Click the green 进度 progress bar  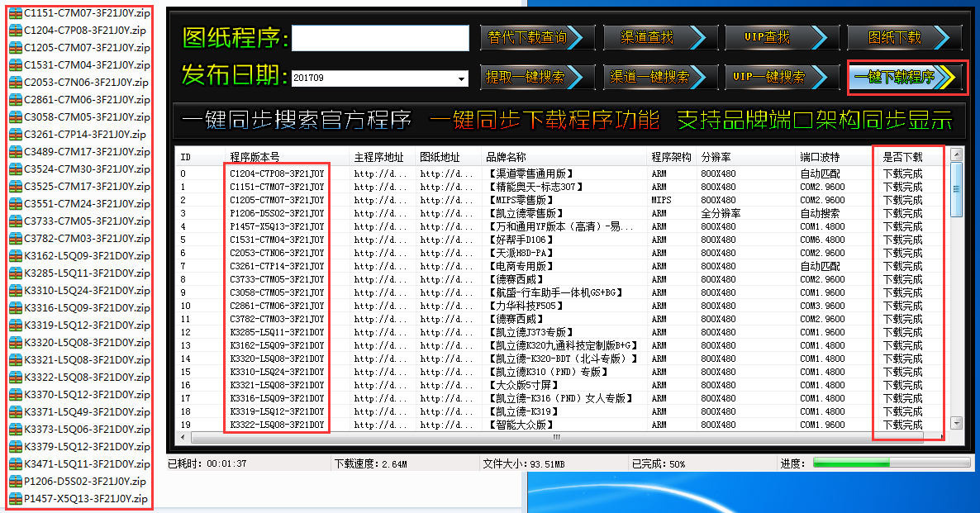tap(886, 463)
